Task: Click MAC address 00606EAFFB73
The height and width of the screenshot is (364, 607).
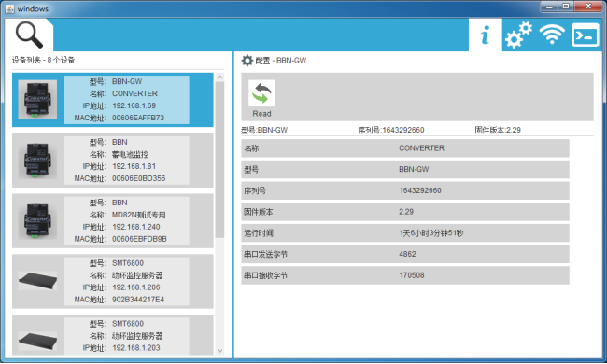Action: (138, 118)
